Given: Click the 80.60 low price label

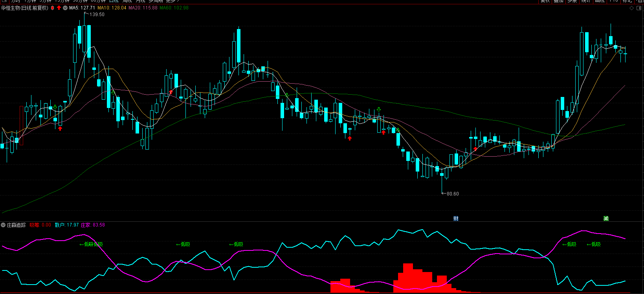Looking at the screenshot, I should [453, 194].
